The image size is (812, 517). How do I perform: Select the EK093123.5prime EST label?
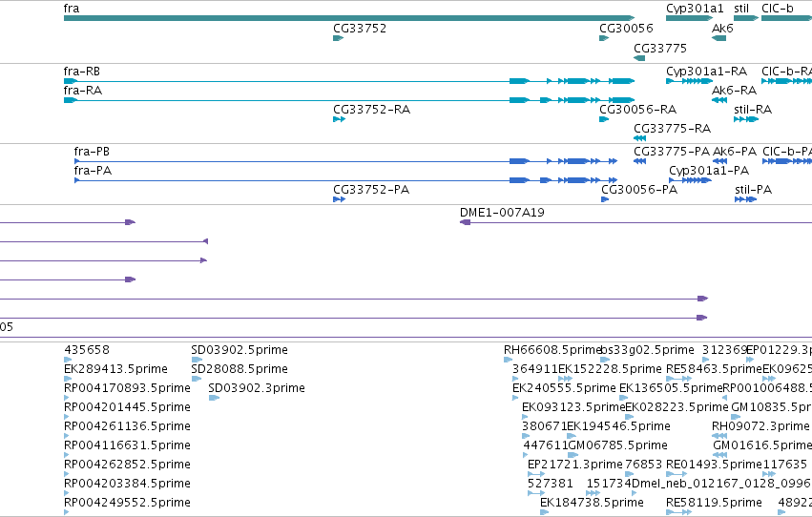(573, 407)
